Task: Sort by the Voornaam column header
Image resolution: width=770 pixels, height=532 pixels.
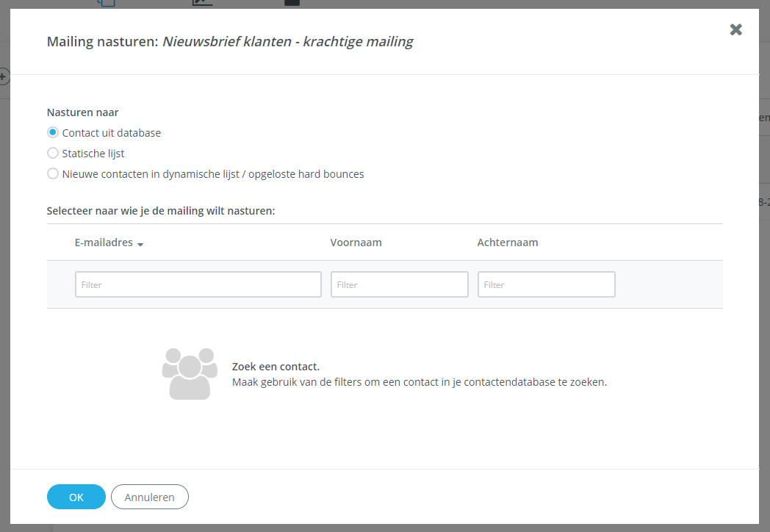Action: click(x=356, y=242)
